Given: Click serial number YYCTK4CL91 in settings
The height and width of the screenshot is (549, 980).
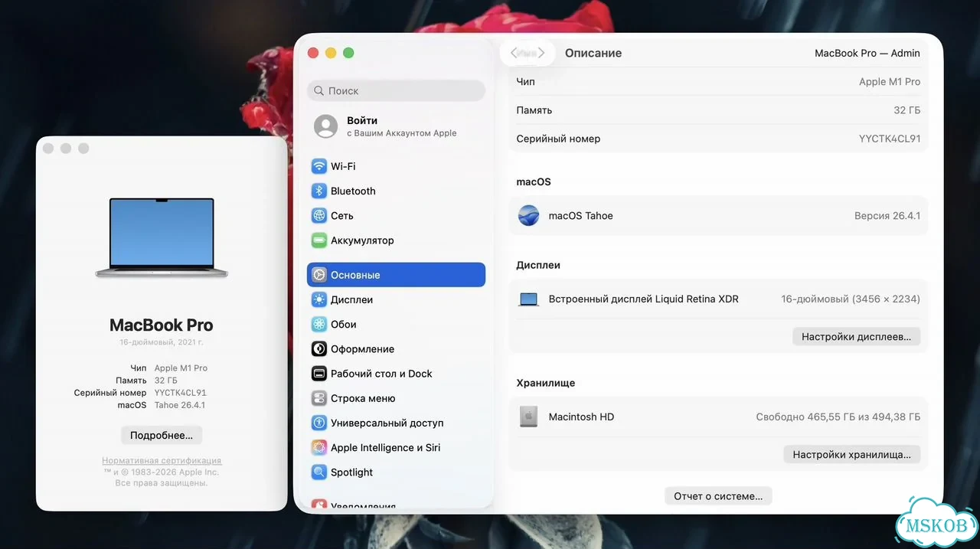Looking at the screenshot, I should point(890,139).
